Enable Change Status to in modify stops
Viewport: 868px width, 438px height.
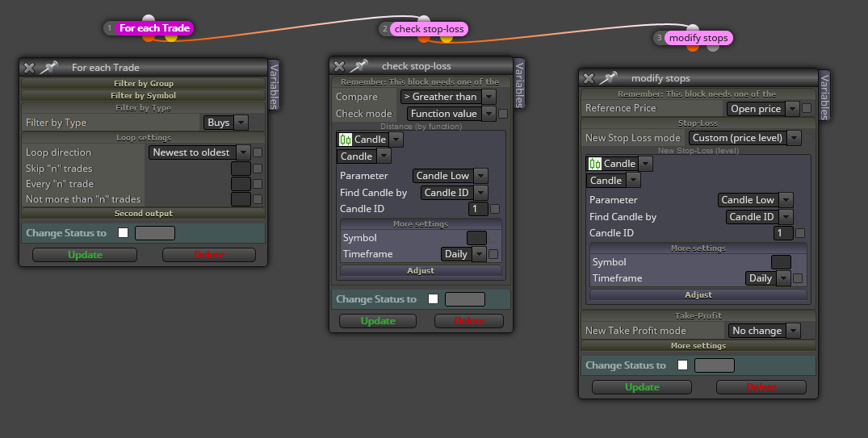[x=683, y=365]
